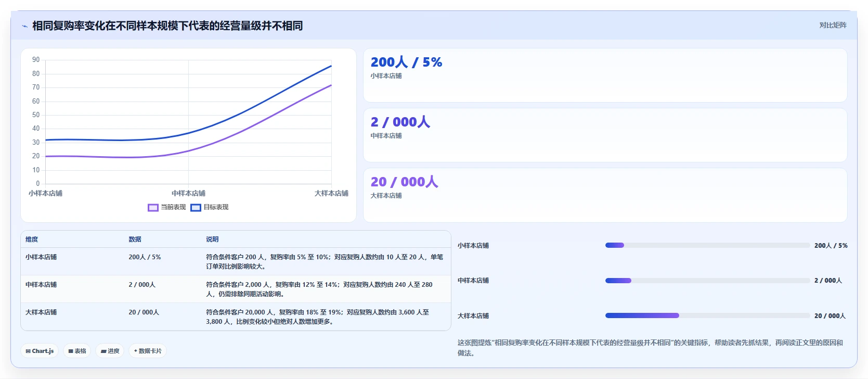Click the 中样本店铺 progress bar
The width and height of the screenshot is (868, 379).
pyautogui.click(x=707, y=281)
